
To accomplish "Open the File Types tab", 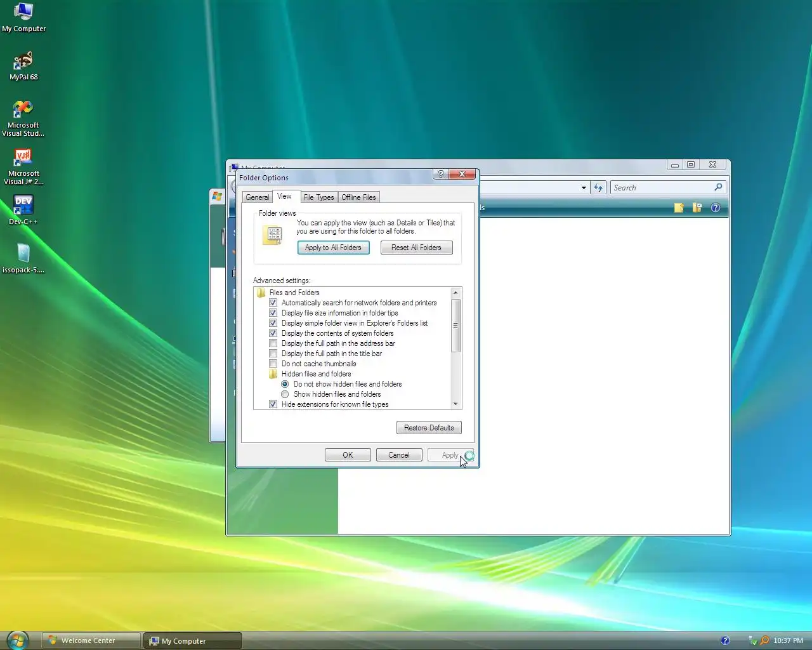I will [x=319, y=197].
